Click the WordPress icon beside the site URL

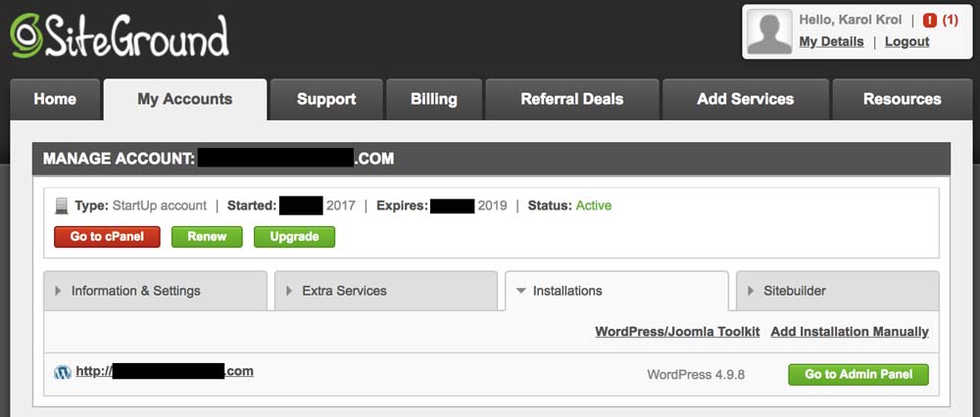63,373
